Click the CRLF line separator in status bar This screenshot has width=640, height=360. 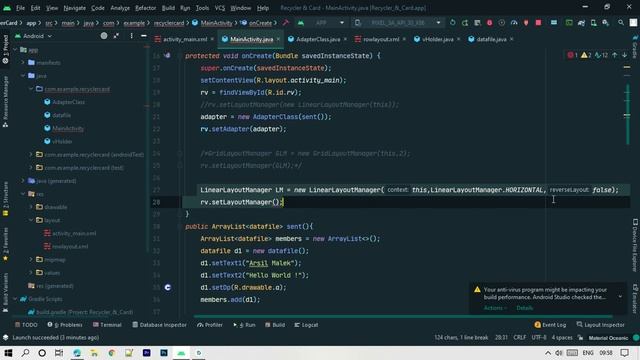point(520,338)
